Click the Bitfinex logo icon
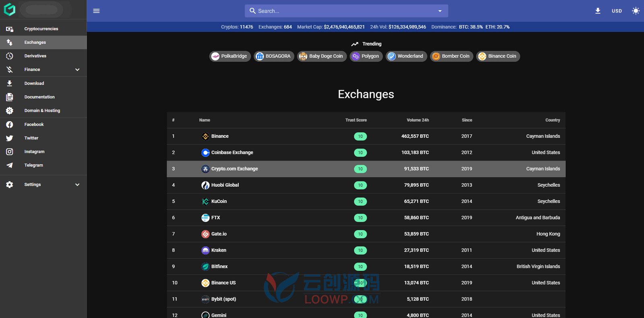 pos(205,266)
